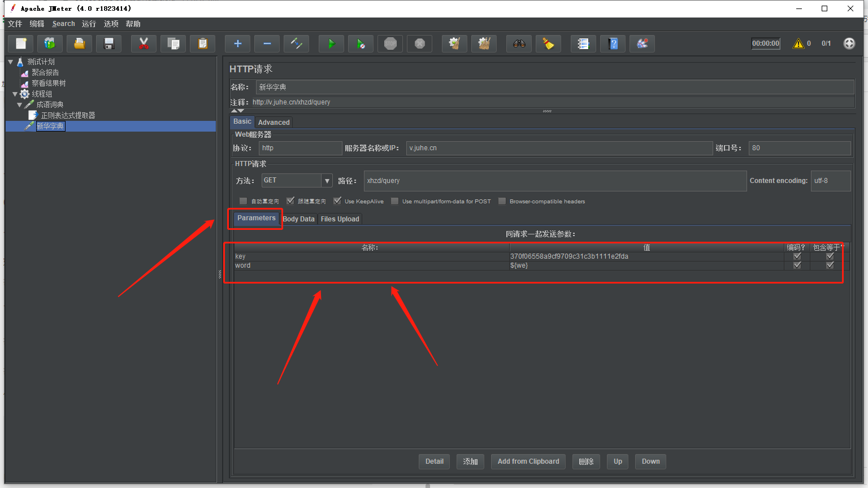Collapse the 成语词典 tree node

20,104
